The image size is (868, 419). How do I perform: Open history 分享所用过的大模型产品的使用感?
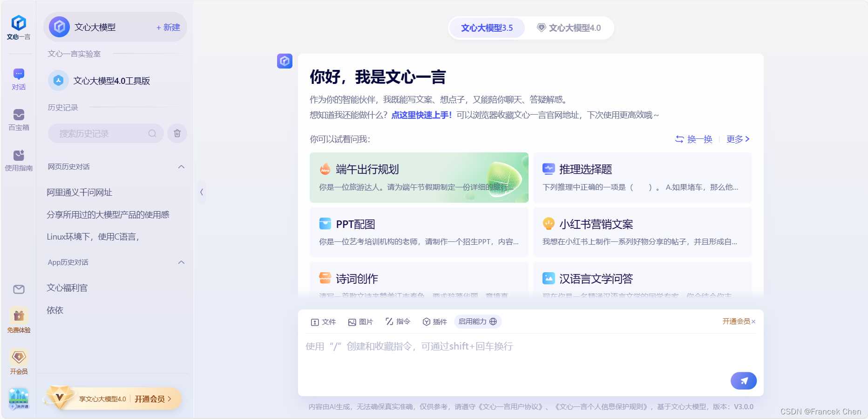(108, 214)
